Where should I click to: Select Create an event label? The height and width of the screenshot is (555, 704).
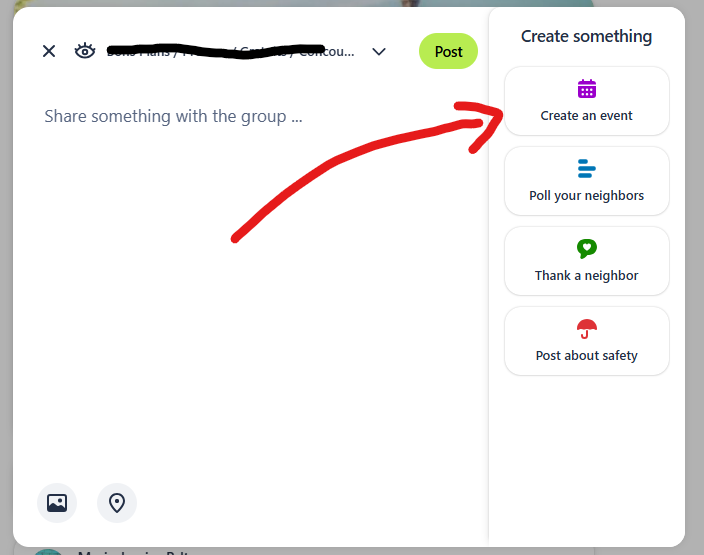tap(586, 116)
